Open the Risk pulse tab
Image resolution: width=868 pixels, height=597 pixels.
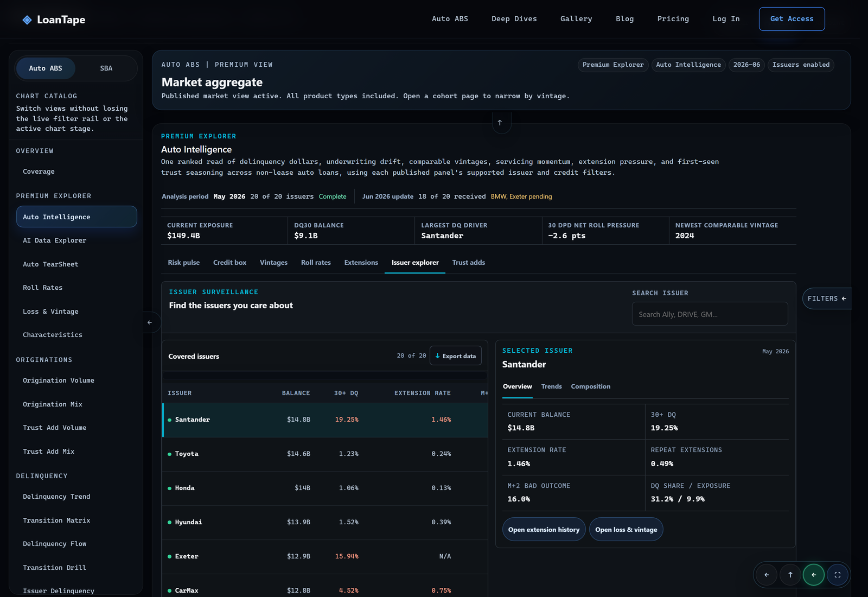(184, 263)
